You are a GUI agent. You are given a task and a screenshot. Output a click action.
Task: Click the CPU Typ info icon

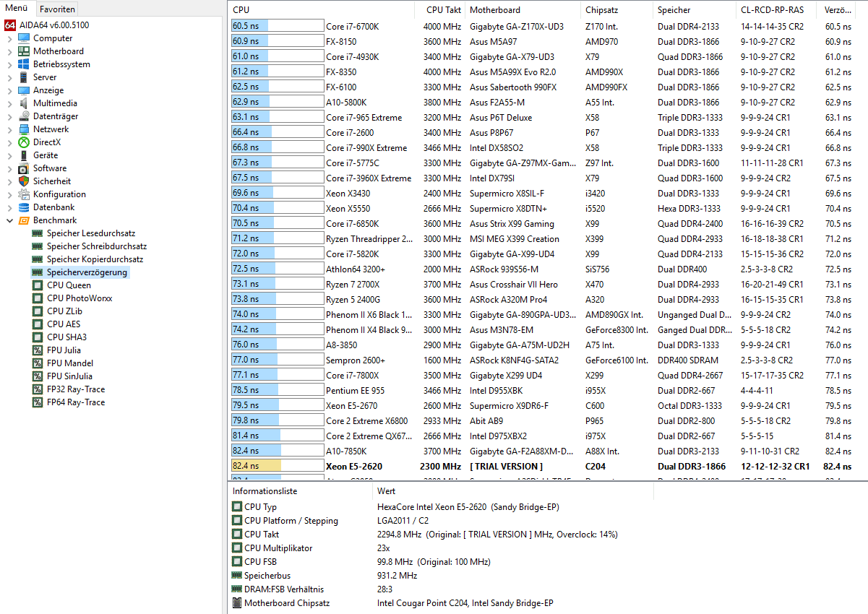237,507
